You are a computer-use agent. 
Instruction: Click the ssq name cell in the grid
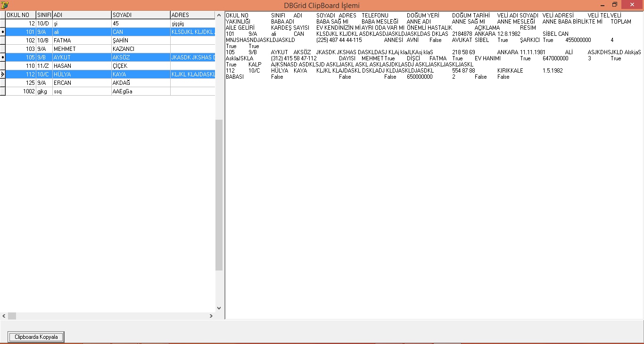(82, 91)
